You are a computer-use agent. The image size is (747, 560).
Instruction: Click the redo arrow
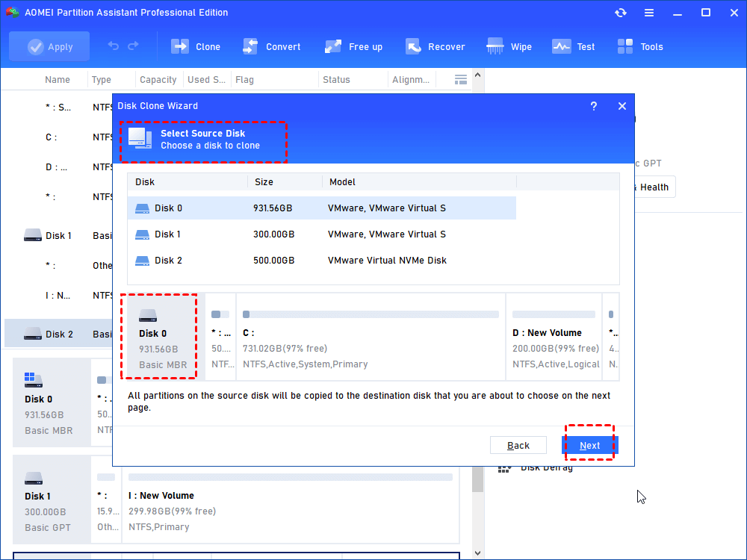pyautogui.click(x=134, y=46)
